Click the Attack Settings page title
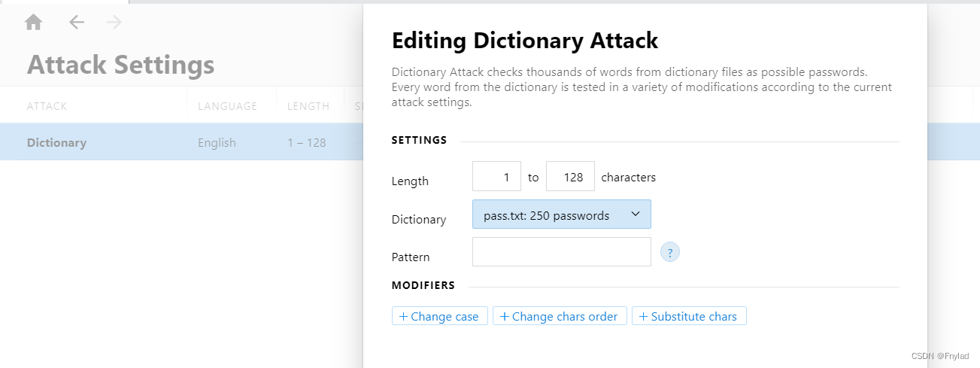Screen dimensions: 980x368 coord(120,65)
